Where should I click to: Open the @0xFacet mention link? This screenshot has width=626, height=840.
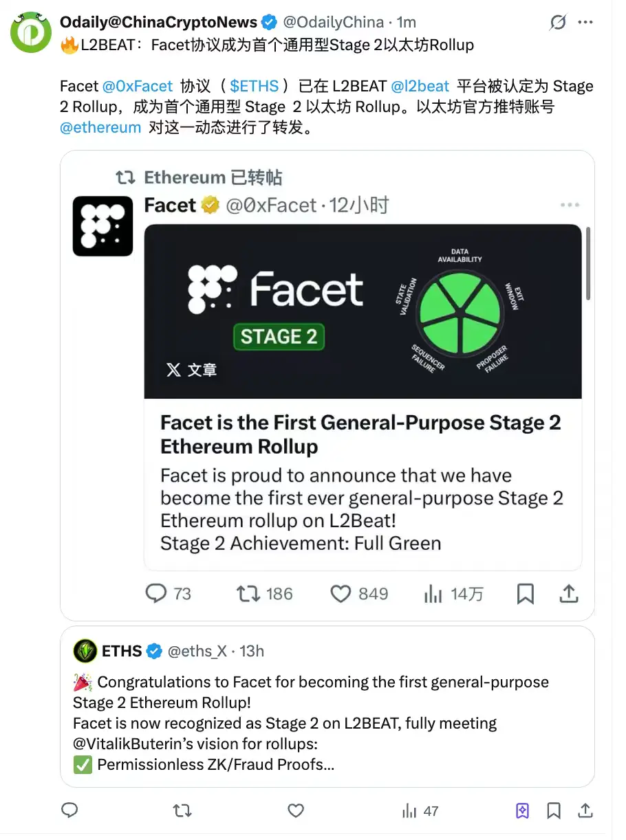coord(138,86)
